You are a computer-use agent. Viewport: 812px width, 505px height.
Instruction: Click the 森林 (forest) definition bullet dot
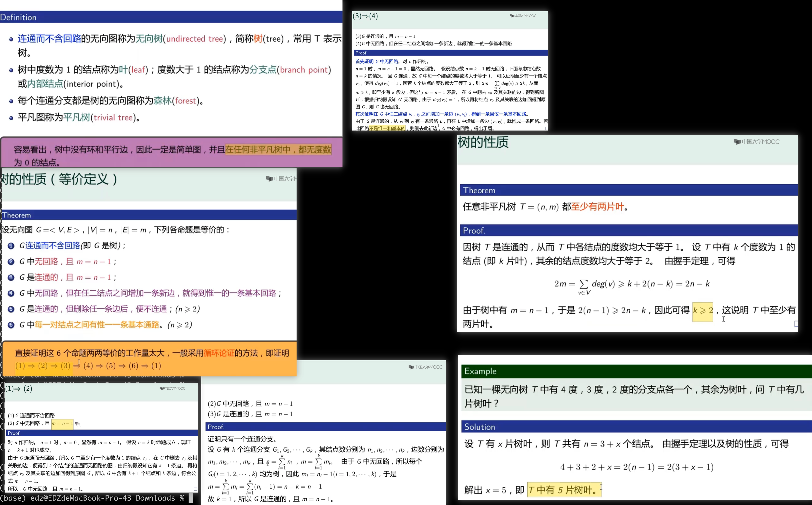[x=11, y=101]
